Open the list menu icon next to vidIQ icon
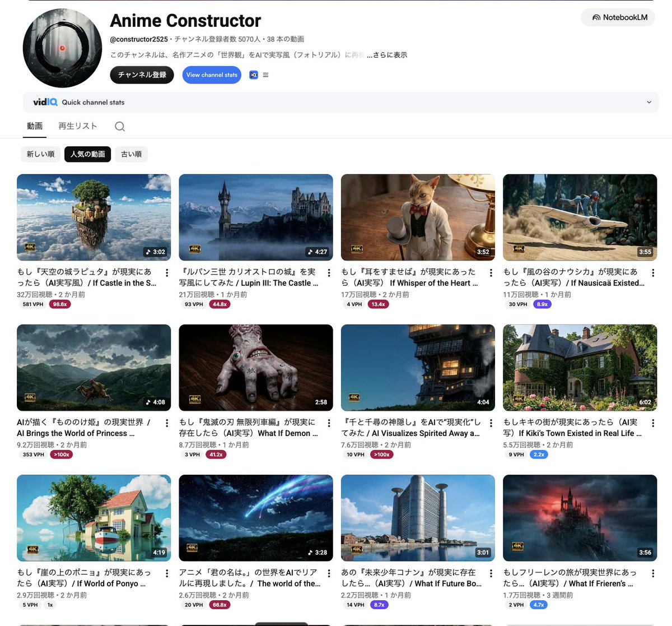The width and height of the screenshot is (672, 626). 265,75
